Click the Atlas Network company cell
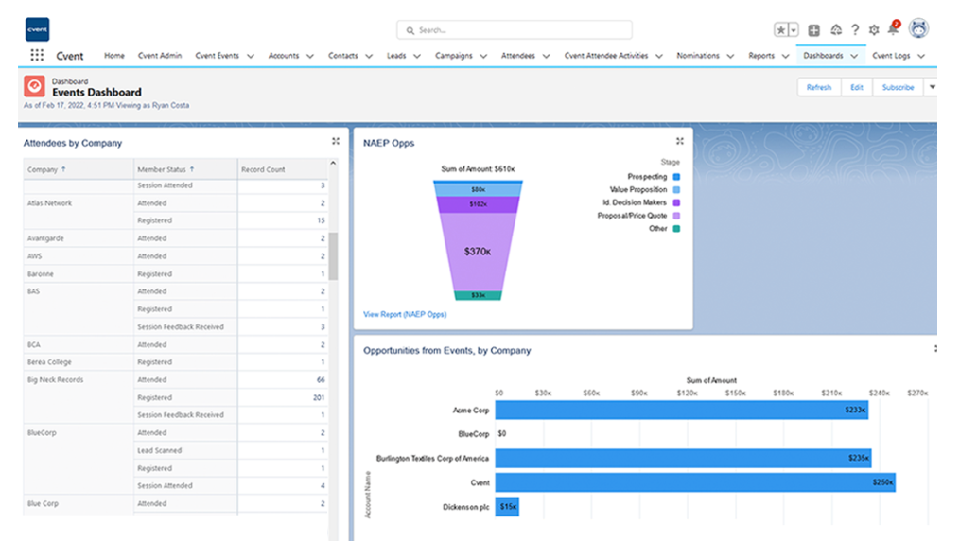This screenshot has width=960, height=560. pos(79,212)
